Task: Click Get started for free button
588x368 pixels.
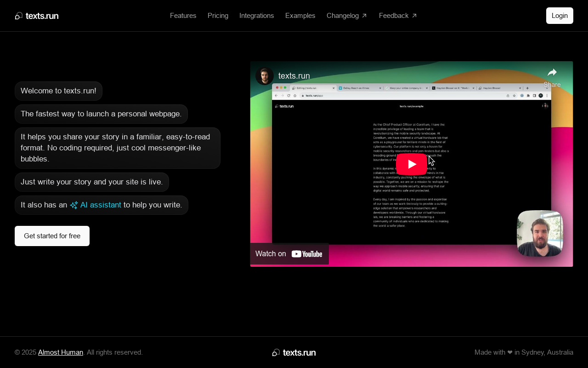Action: [x=52, y=236]
